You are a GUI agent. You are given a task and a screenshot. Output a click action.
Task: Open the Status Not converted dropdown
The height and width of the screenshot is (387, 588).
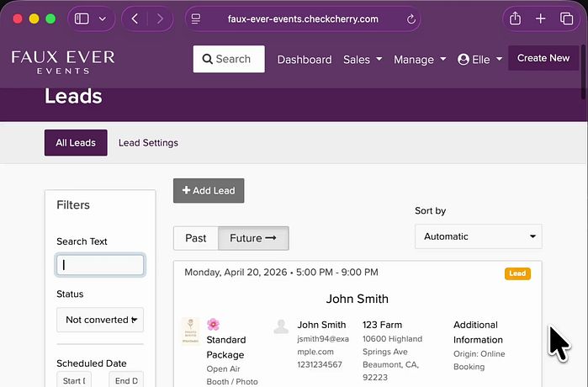click(99, 320)
